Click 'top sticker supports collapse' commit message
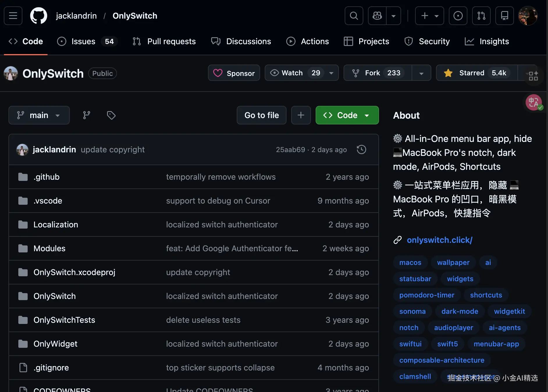The height and width of the screenshot is (392, 548). click(220, 368)
